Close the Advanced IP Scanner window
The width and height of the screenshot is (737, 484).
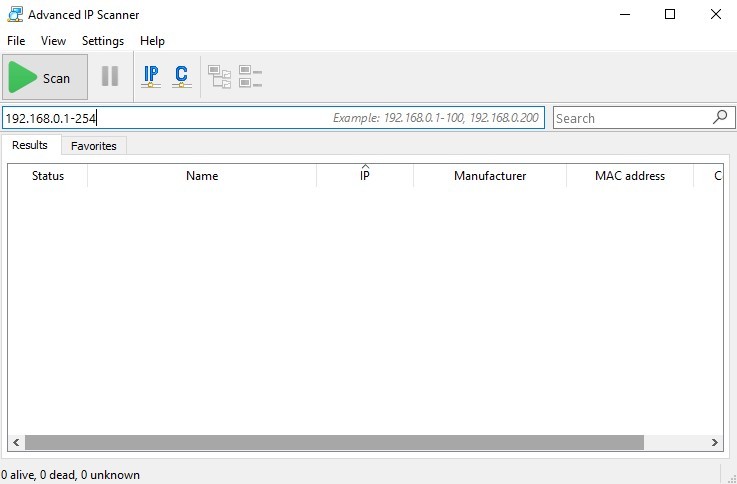point(716,15)
